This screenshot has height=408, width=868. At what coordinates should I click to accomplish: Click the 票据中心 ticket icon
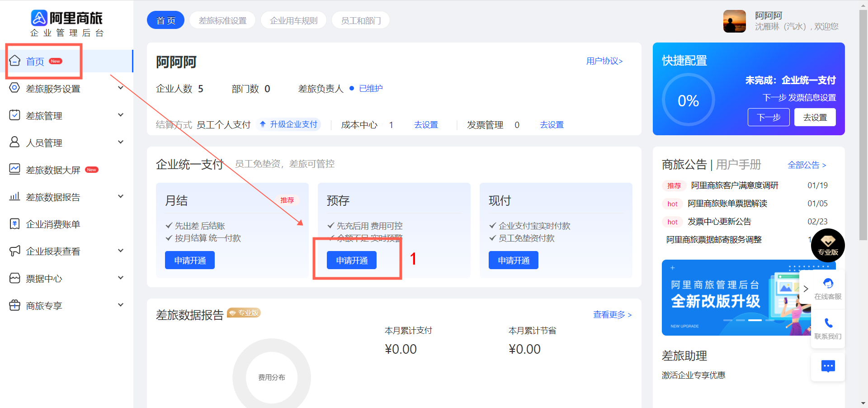(14, 278)
